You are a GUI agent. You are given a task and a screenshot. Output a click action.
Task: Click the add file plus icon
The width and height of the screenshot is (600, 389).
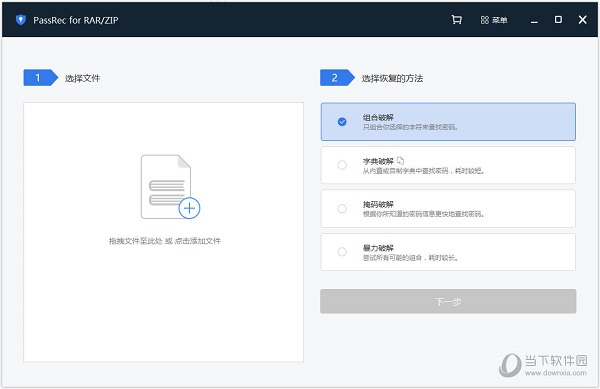click(x=189, y=208)
